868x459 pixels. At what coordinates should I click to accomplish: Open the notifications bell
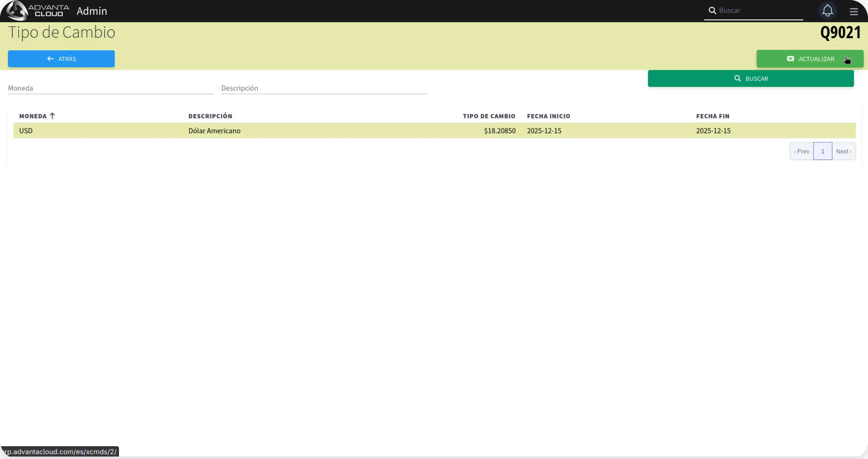827,11
